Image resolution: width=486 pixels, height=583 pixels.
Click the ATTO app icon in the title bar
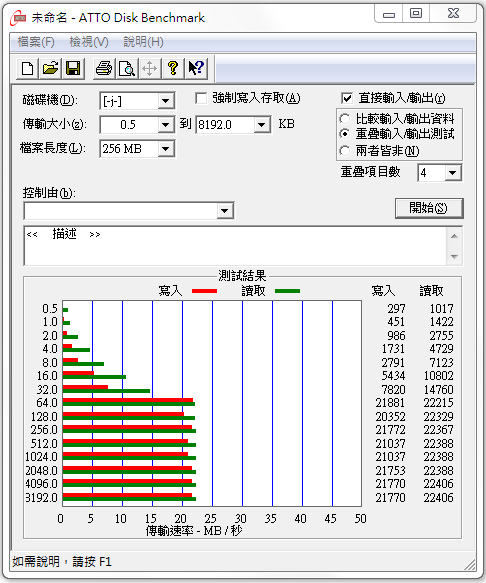click(18, 18)
